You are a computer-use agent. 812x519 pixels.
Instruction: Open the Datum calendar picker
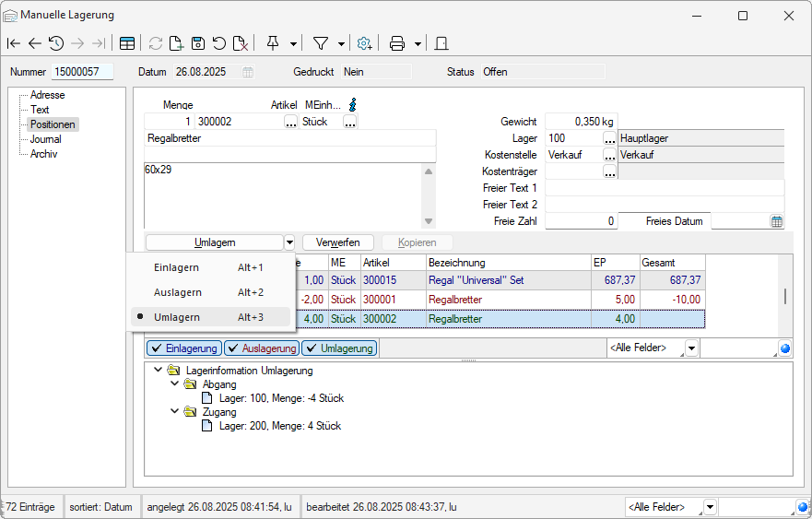(247, 72)
